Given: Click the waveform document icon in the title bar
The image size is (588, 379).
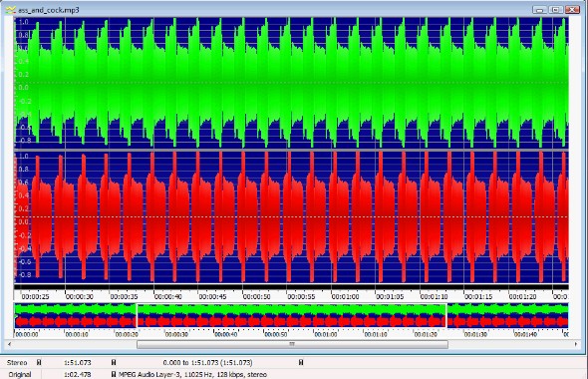Looking at the screenshot, I should tap(11, 10).
